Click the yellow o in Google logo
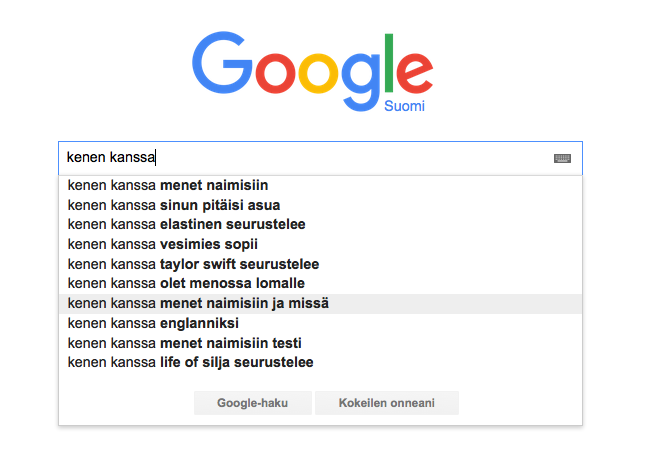Screen dimensions: 647x450 coord(319,73)
